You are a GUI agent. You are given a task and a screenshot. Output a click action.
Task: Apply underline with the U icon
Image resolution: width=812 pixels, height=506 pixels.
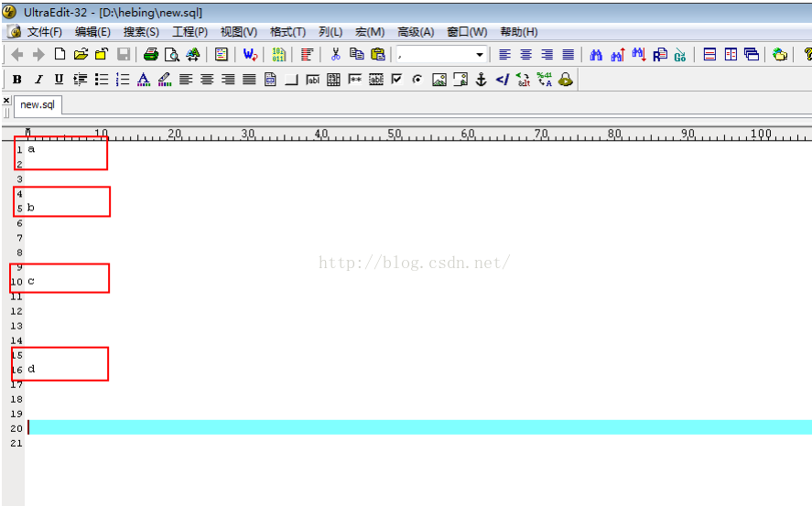(59, 80)
